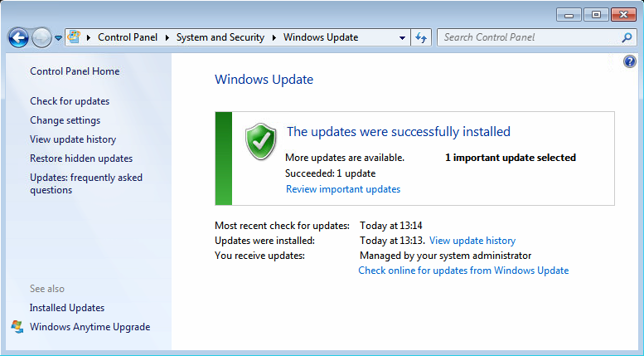Open the recent pages dropdown arrow
The image size is (644, 356).
58,38
